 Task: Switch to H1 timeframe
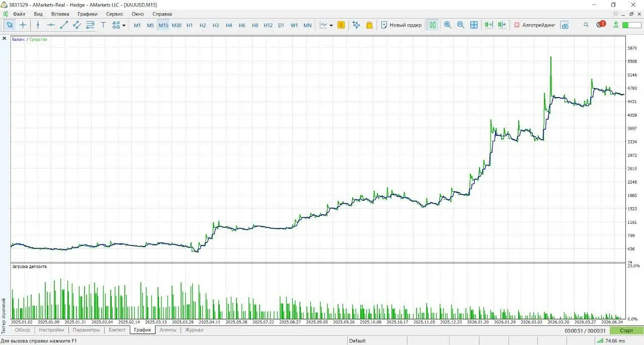(x=190, y=25)
